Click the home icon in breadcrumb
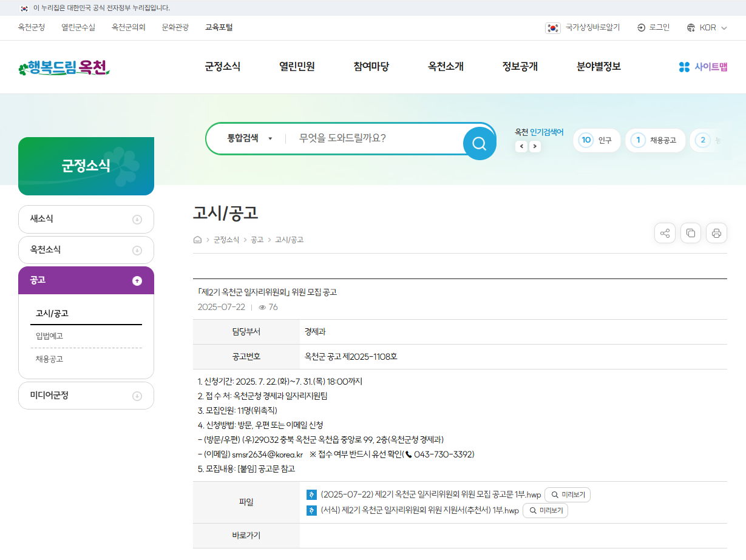This screenshot has width=746, height=560. pyautogui.click(x=197, y=240)
